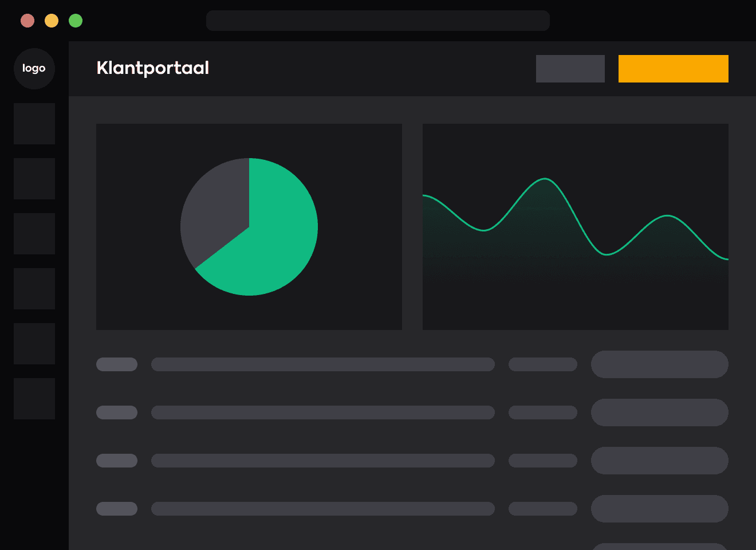Click the green line chart panel

576,227
